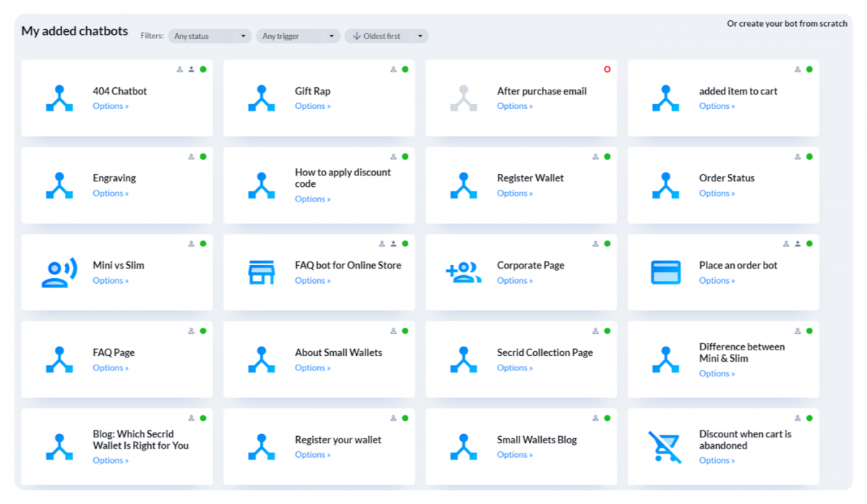
Task: Click Or create your bot from scratch
Action: (x=787, y=24)
